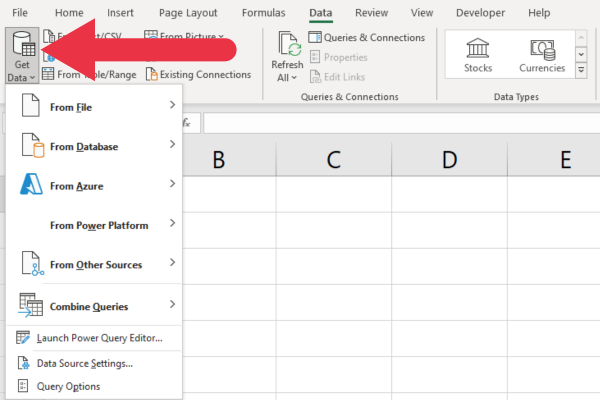
Task: Click the Data Source Settings icon
Action: [23, 363]
